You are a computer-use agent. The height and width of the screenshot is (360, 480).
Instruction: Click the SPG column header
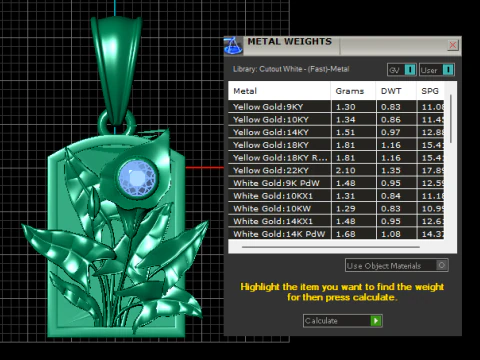(430, 91)
